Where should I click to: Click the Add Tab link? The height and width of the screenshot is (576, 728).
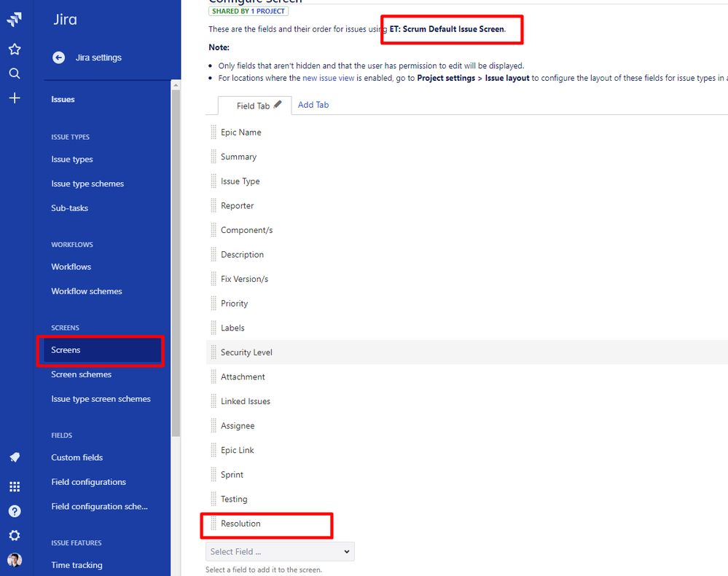(313, 105)
